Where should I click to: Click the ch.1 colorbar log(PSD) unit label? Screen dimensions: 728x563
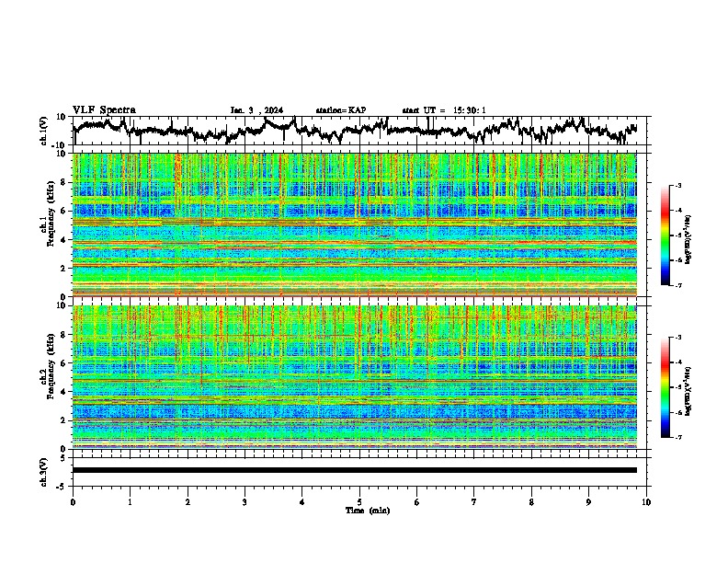click(688, 239)
